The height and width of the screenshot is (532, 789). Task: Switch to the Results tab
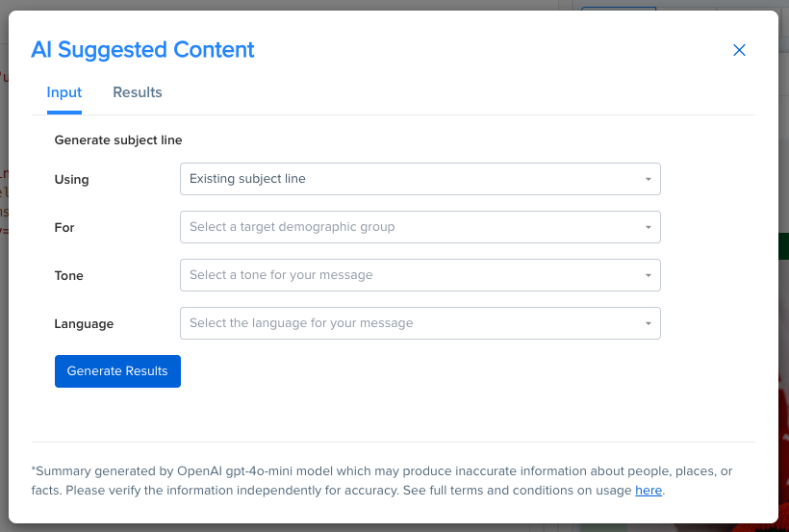tap(138, 92)
